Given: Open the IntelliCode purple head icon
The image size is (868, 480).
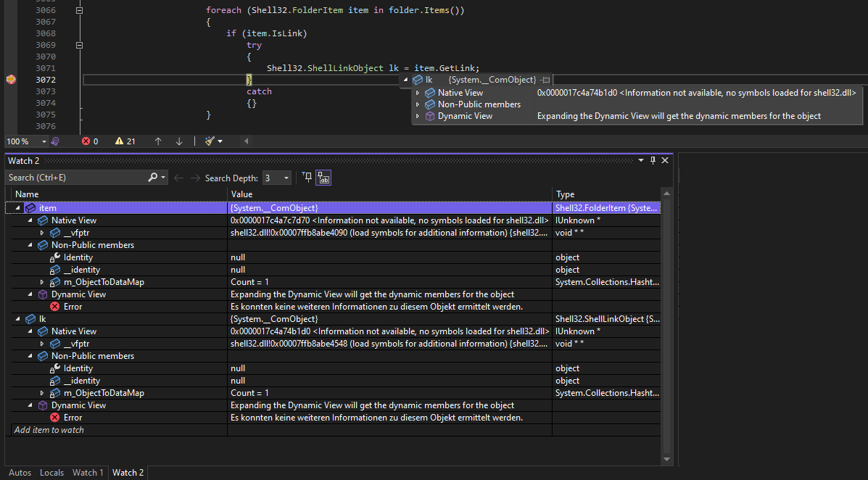Looking at the screenshot, I should pos(55,141).
